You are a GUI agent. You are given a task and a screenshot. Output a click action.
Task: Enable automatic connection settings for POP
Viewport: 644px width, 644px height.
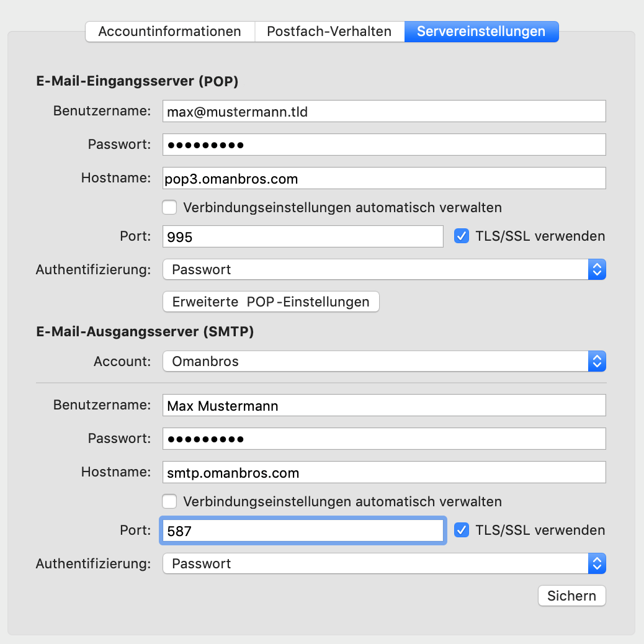coord(169,207)
